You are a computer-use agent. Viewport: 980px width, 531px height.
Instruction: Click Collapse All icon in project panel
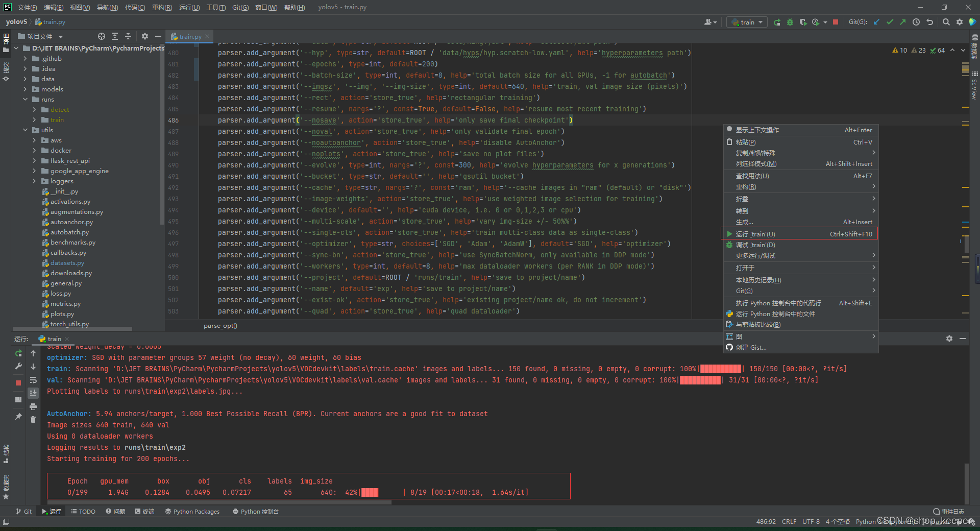point(128,36)
